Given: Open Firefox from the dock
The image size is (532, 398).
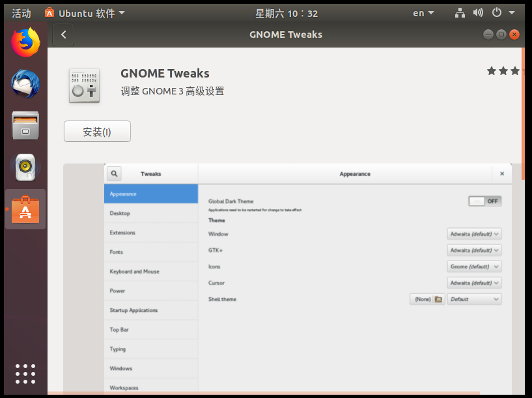Looking at the screenshot, I should [25, 42].
